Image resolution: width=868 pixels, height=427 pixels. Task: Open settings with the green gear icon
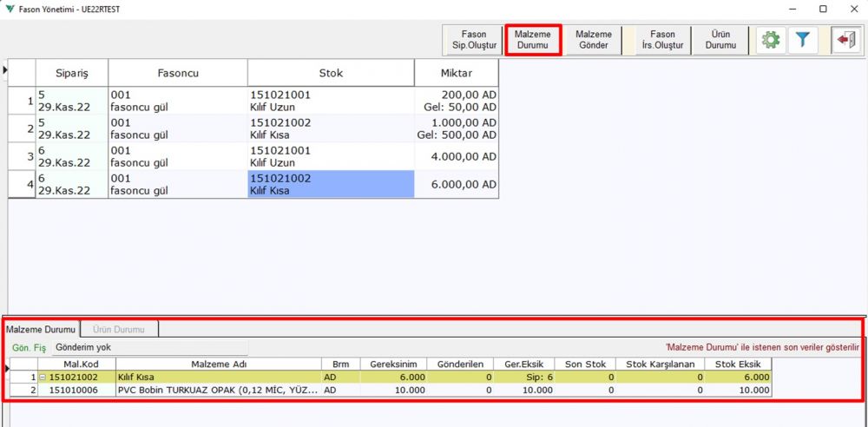(769, 40)
